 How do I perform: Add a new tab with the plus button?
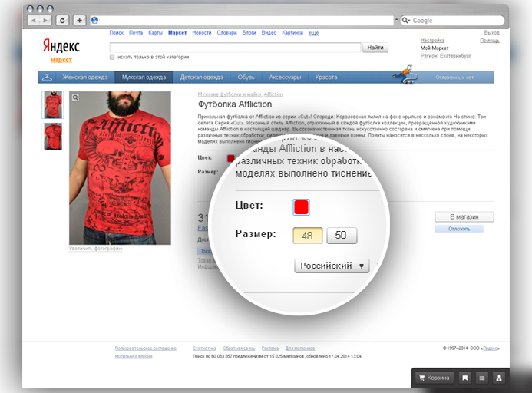click(79, 21)
